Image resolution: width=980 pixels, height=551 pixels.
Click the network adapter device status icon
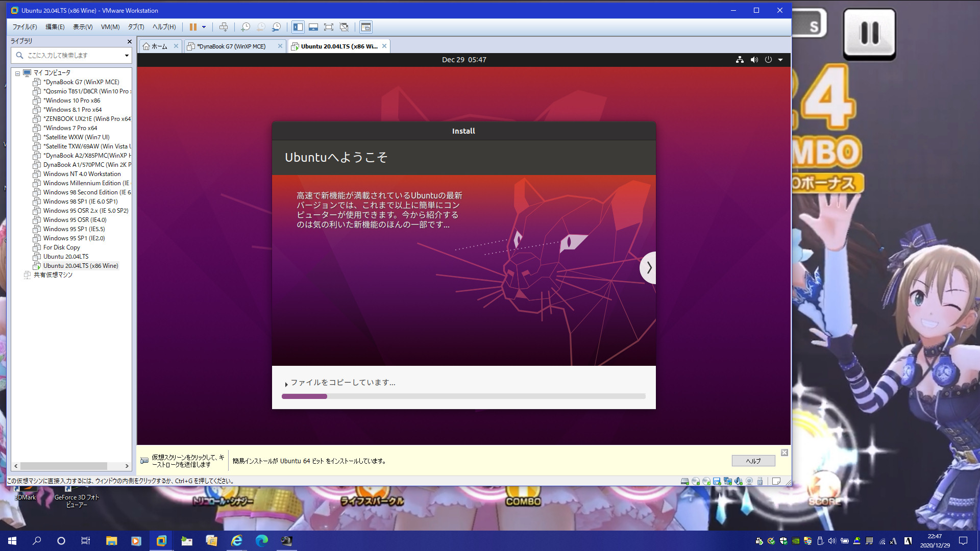[727, 481]
